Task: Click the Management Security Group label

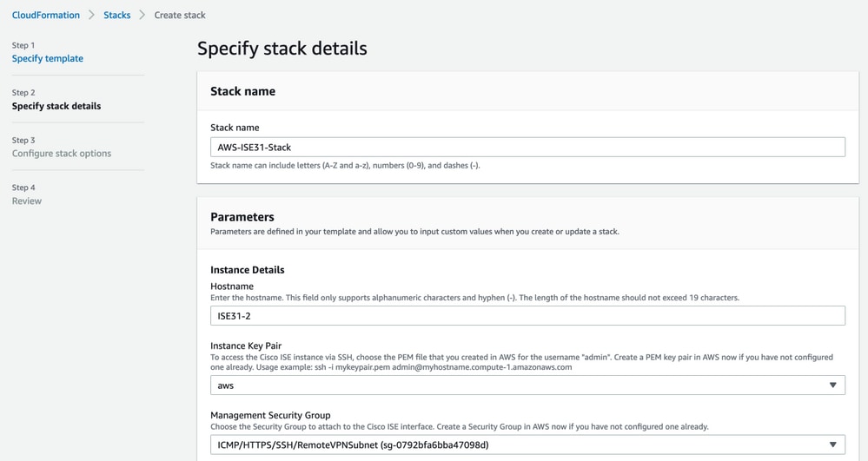Action: 270,415
